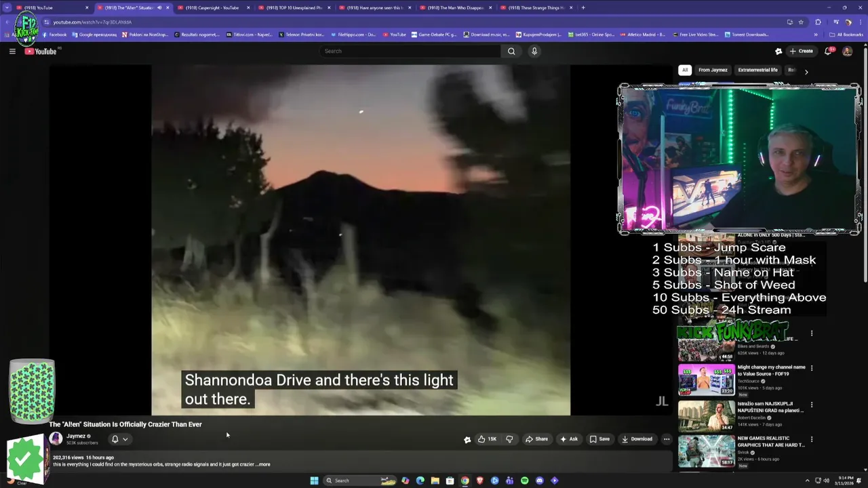Open the All Bookmarks folder
The width and height of the screenshot is (868, 488).
(847, 35)
